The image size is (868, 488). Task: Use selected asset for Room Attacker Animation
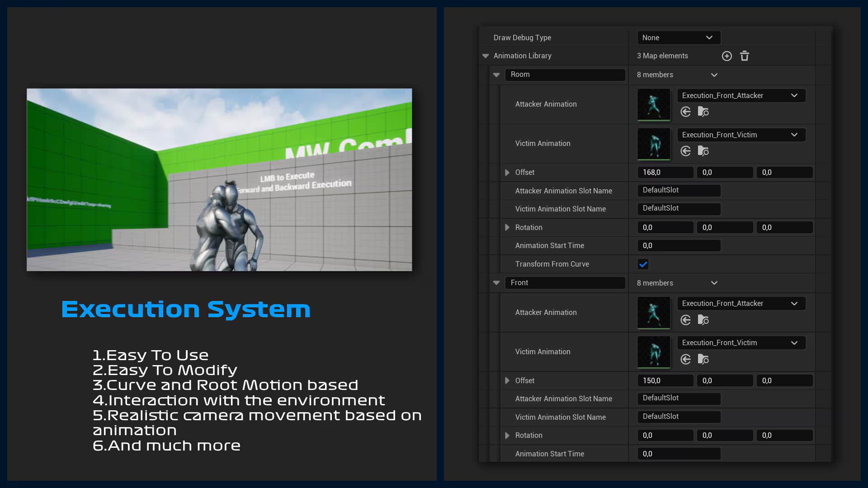(x=685, y=112)
